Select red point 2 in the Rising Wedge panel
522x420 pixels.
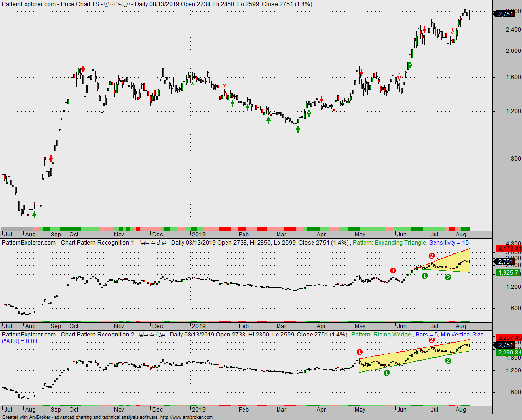tap(432, 340)
